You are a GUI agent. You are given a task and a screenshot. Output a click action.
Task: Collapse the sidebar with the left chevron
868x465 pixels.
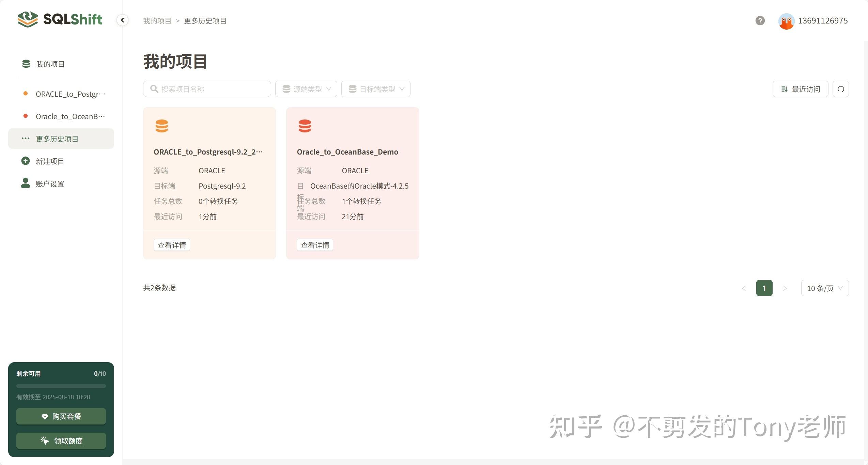(122, 20)
